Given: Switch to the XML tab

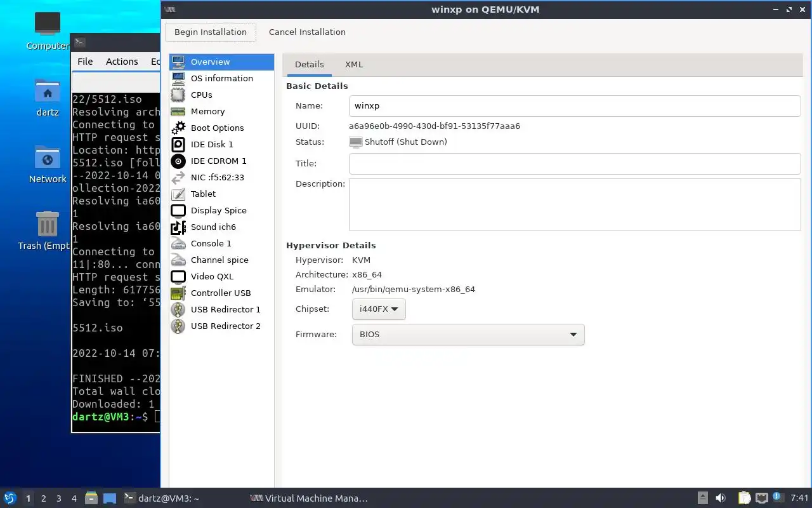Looking at the screenshot, I should (354, 64).
